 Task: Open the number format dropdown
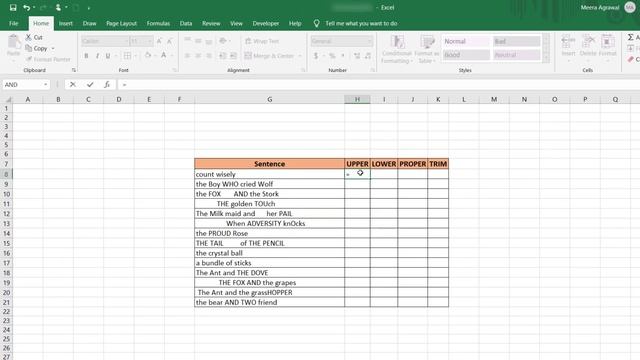[370, 41]
